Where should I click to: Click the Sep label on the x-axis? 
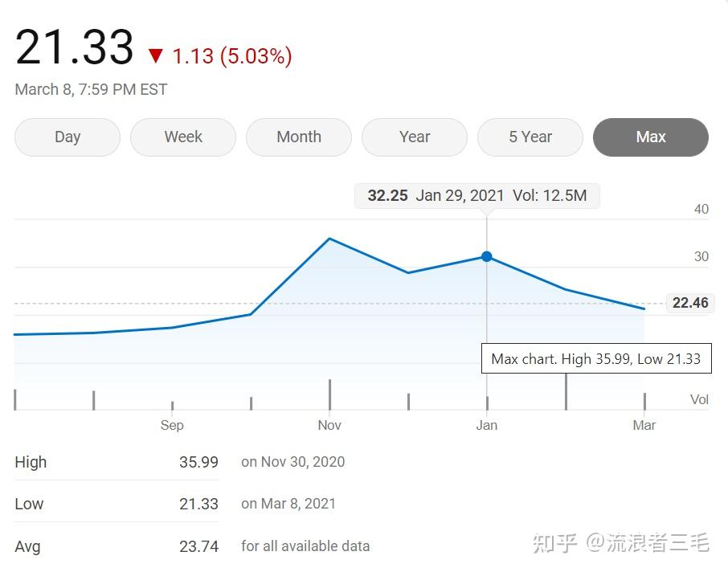coord(172,425)
